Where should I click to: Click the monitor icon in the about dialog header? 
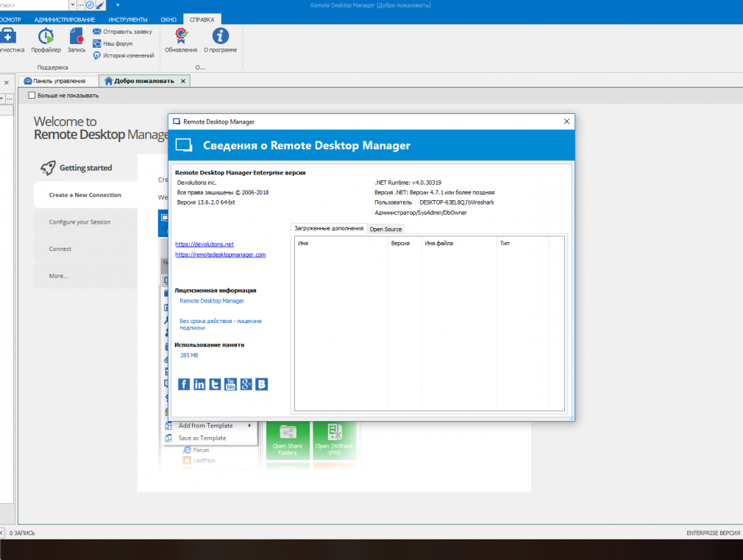(184, 145)
